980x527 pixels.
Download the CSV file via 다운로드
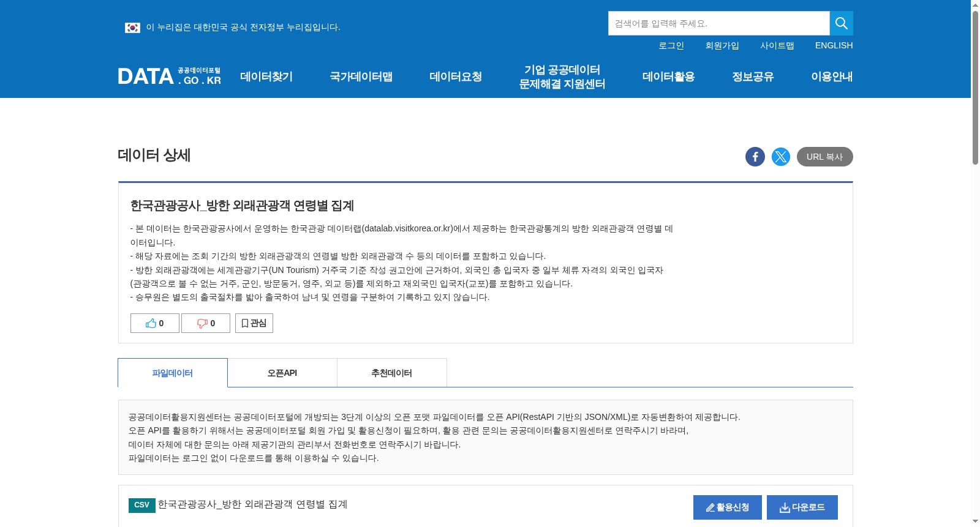pyautogui.click(x=802, y=507)
